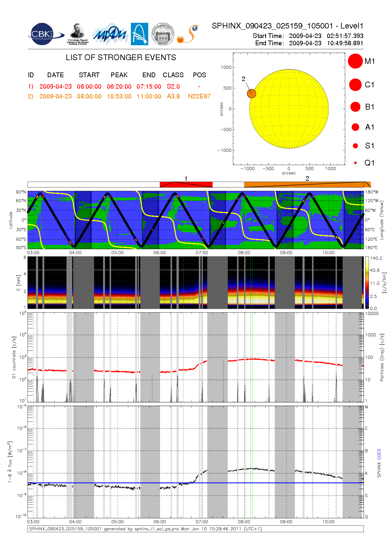Click the spectrogram color scale bar
Viewport: 392px width, 555px height.
pos(367,283)
